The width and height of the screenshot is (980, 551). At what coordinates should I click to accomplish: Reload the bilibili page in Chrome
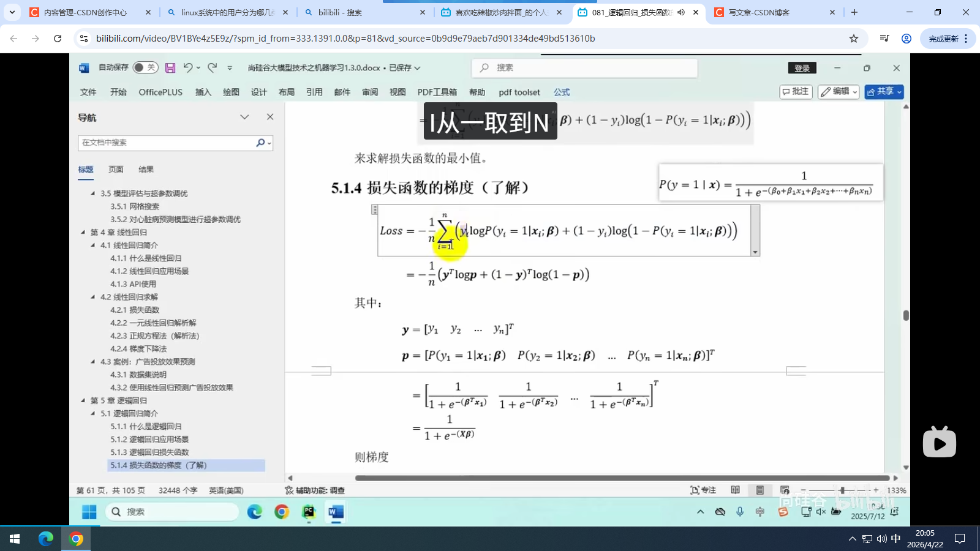tap(58, 39)
